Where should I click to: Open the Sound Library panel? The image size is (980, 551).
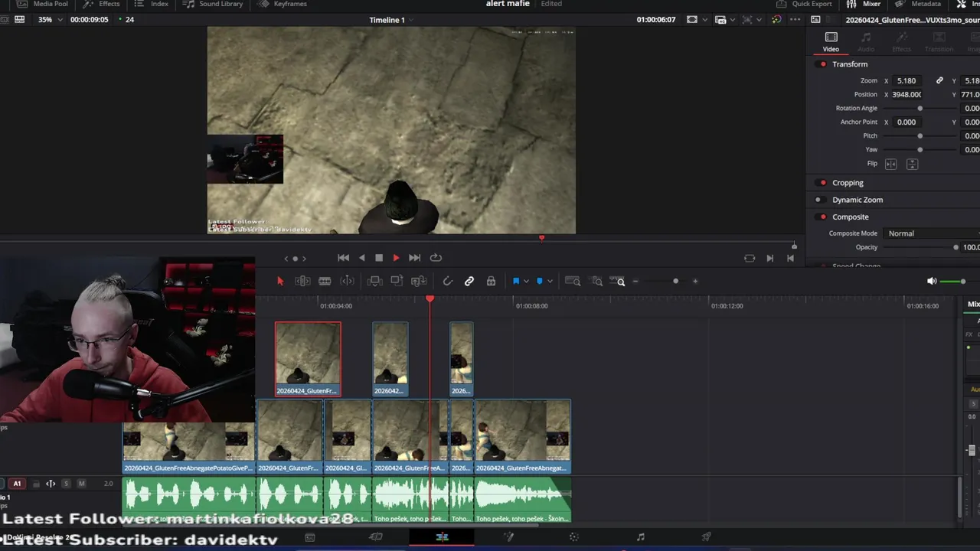tap(214, 4)
